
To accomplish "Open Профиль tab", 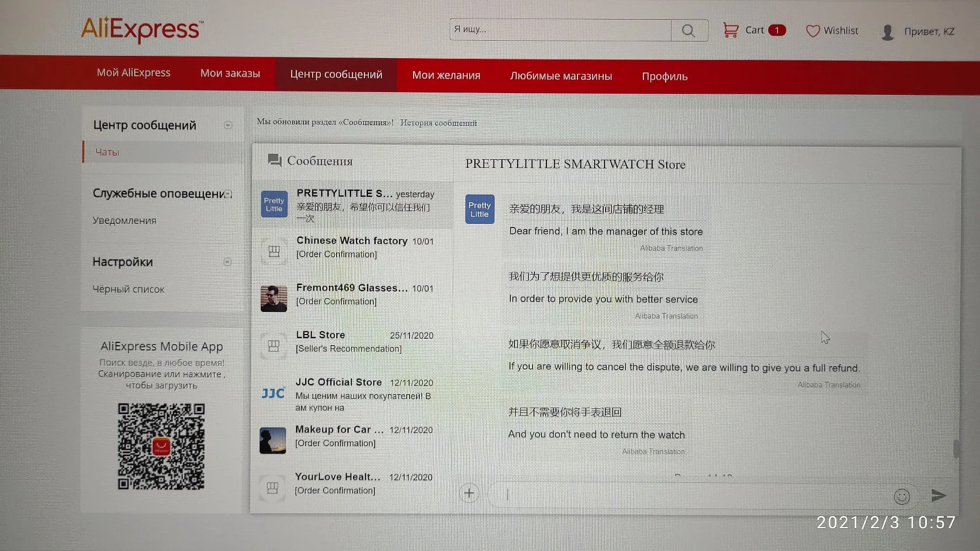I will (x=665, y=76).
